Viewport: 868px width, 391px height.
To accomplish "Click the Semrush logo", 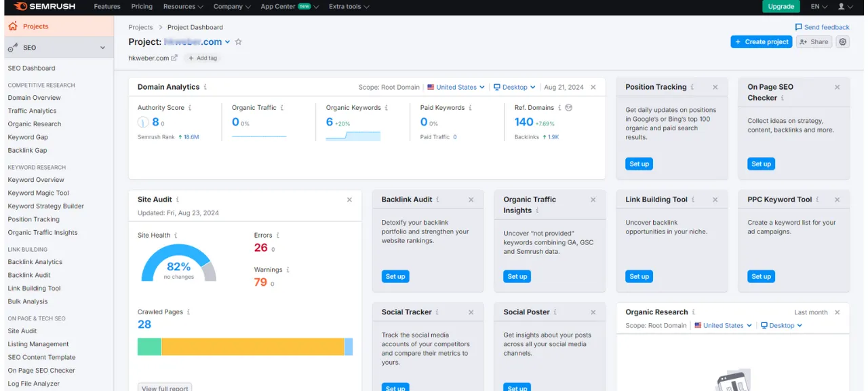I will click(44, 7).
